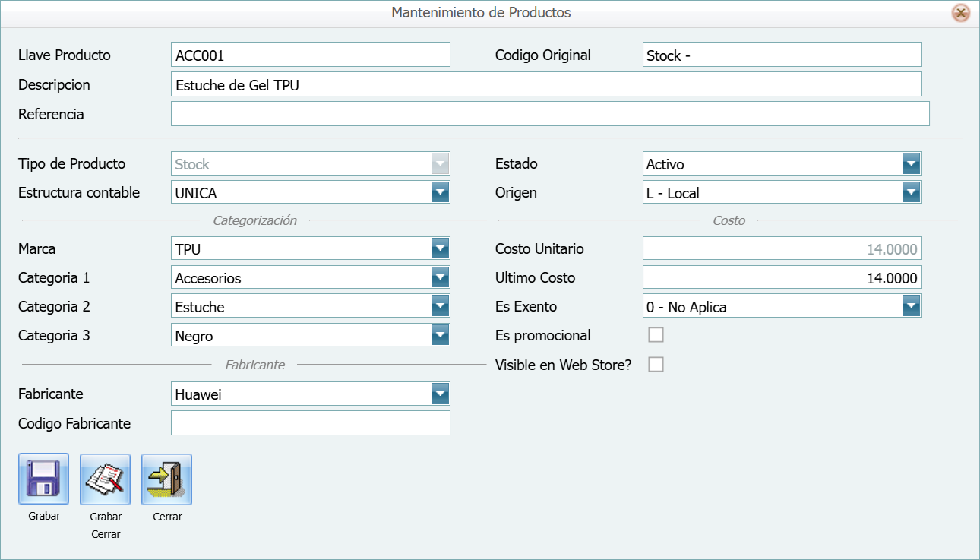Image resolution: width=980 pixels, height=560 pixels.
Task: Select the Categoria 3 dropdown arrow
Action: pyautogui.click(x=440, y=336)
